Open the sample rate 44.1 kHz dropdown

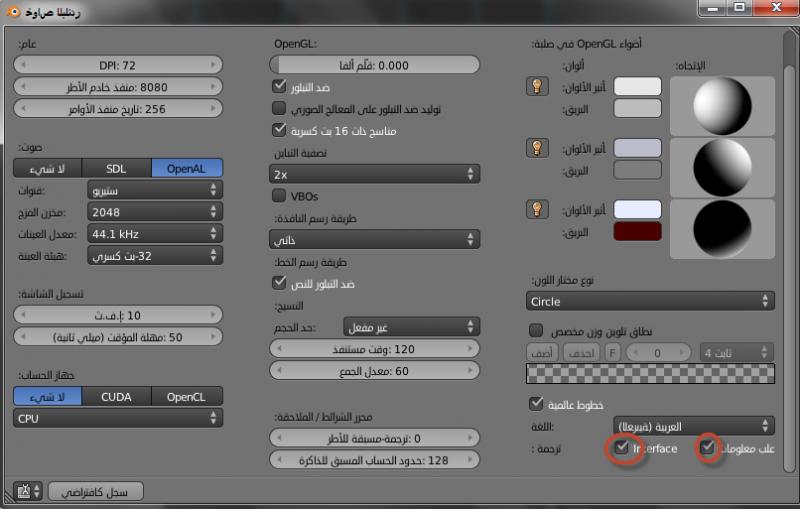coord(155,234)
